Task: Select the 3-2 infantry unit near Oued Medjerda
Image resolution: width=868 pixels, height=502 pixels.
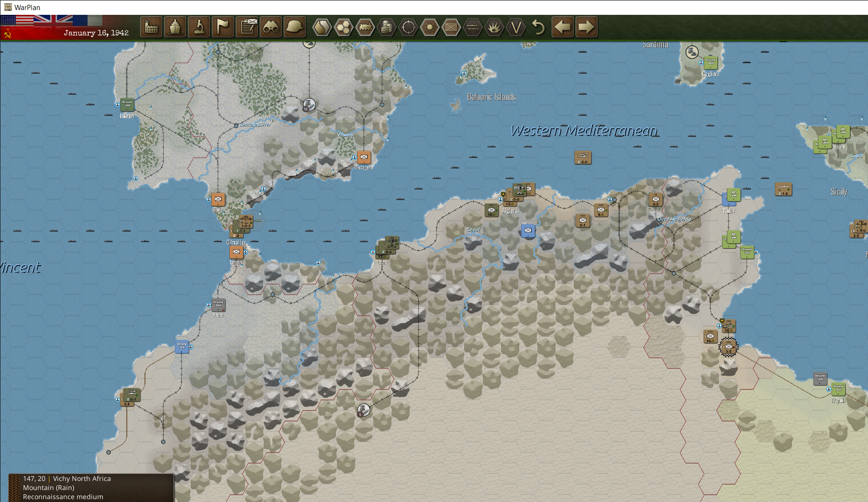Action: (x=656, y=200)
